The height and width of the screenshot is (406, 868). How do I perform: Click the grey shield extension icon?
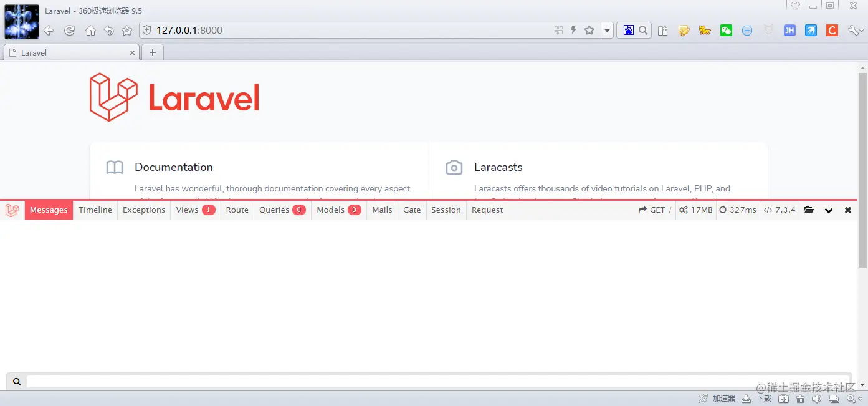tap(769, 31)
